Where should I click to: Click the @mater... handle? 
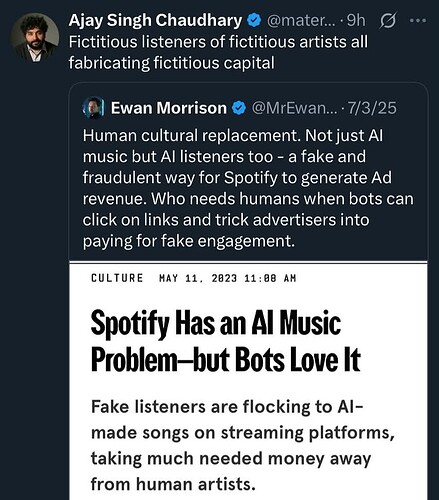tap(301, 21)
